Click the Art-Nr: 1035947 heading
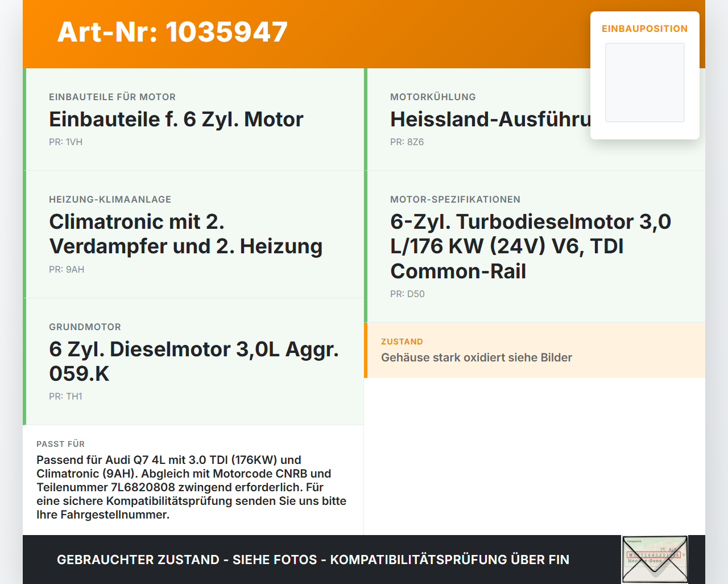This screenshot has width=728, height=584. [172, 32]
